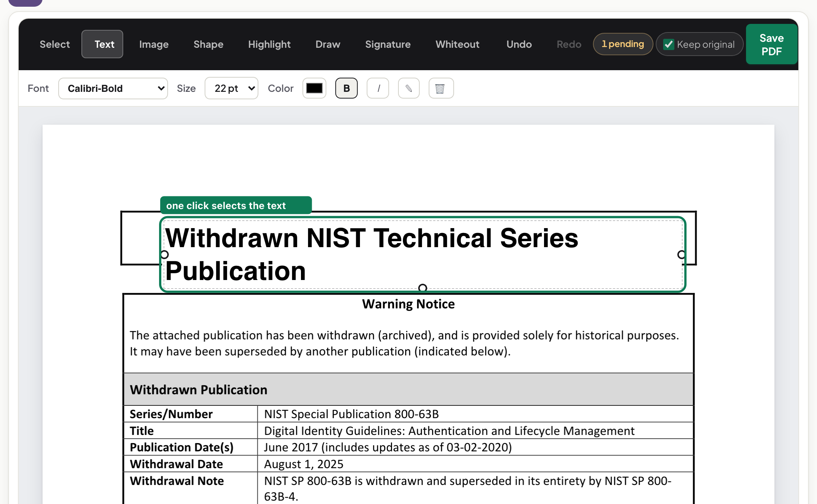Toggle bold formatting
The width and height of the screenshot is (817, 504).
coord(347,88)
